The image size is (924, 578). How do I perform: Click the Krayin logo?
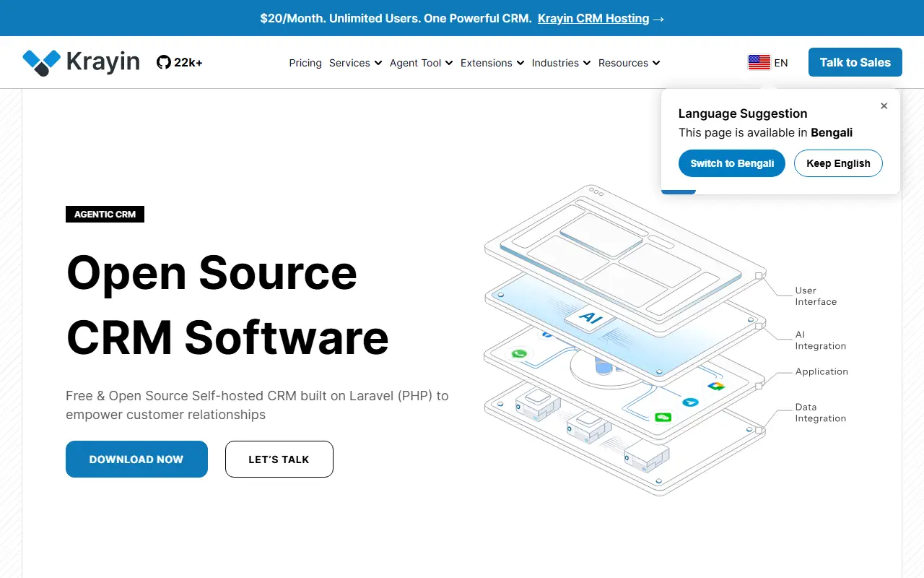pyautogui.click(x=81, y=62)
